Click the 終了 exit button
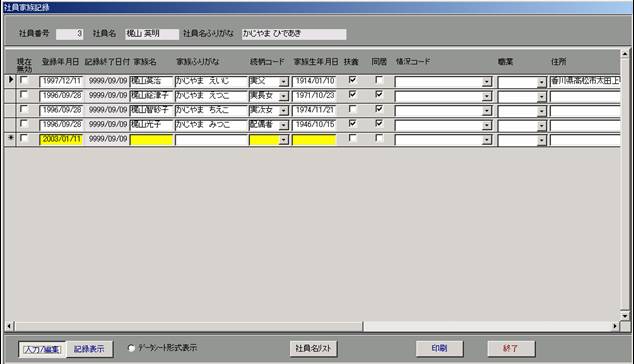 (x=511, y=348)
